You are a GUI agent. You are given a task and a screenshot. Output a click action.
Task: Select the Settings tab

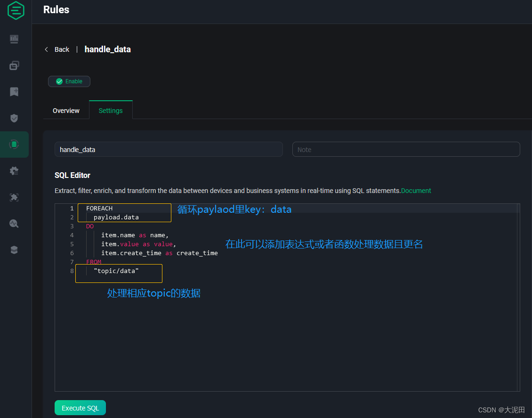click(111, 111)
